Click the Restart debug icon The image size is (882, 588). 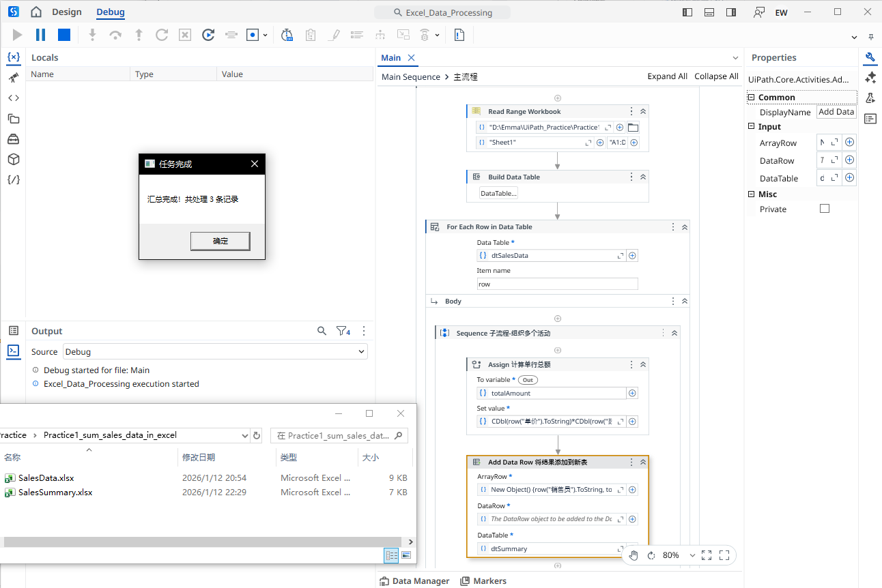[208, 35]
